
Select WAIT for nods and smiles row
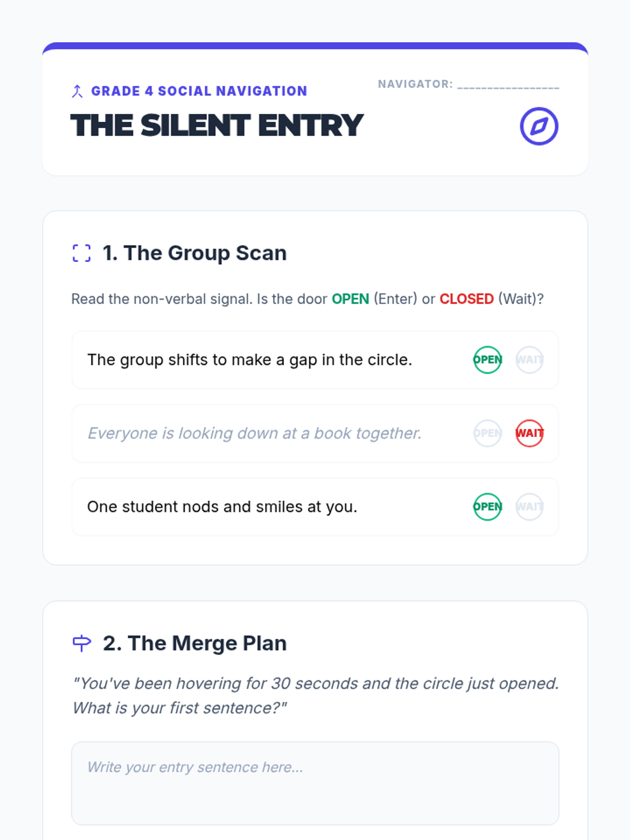[529, 507]
